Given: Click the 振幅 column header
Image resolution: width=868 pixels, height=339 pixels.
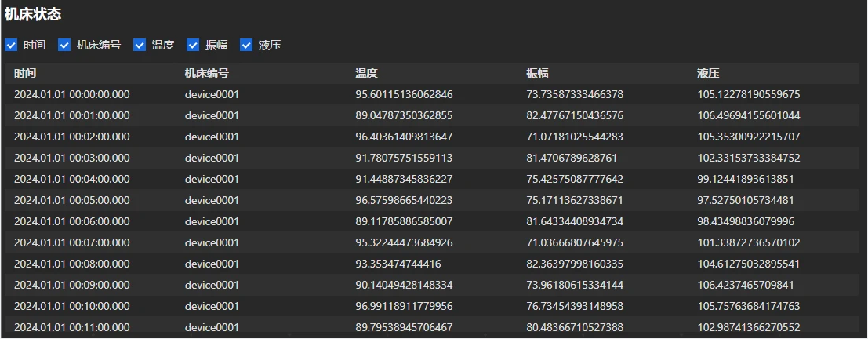Looking at the screenshot, I should point(537,74).
